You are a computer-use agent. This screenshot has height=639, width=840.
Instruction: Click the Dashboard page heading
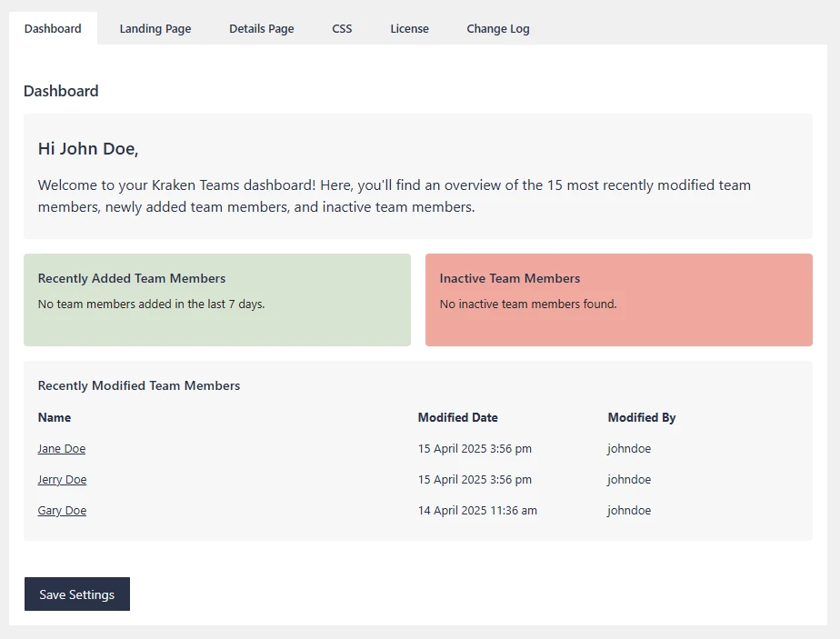pyautogui.click(x=61, y=91)
